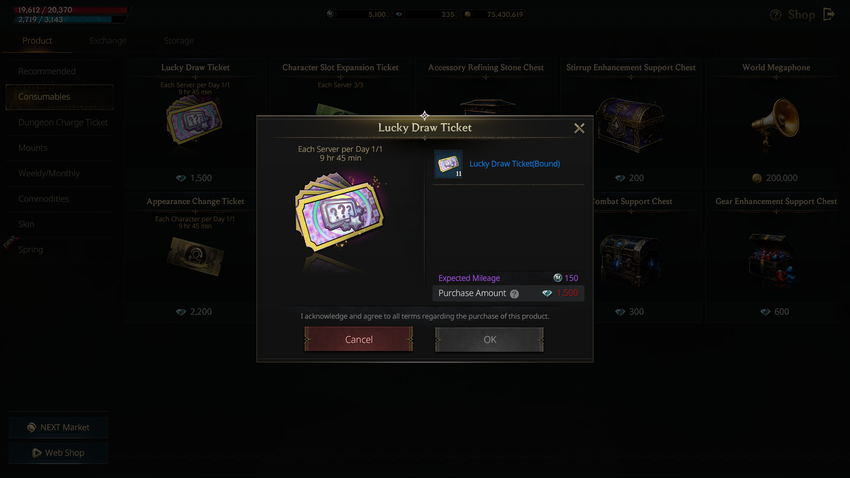Click the Stirrup Enhancement Support Chest icon
The width and height of the screenshot is (850, 478).
(632, 125)
